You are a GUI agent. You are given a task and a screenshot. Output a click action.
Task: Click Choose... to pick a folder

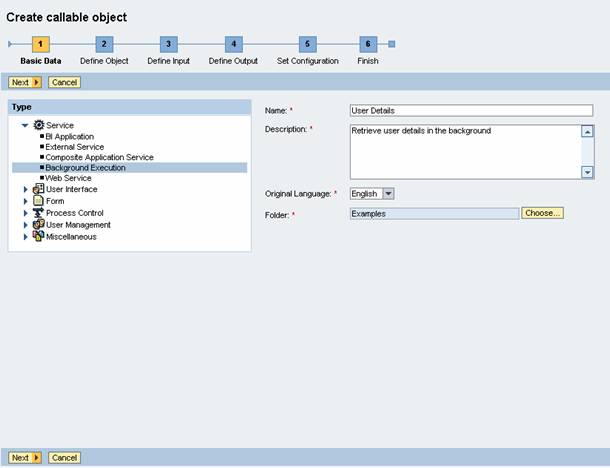pos(542,213)
